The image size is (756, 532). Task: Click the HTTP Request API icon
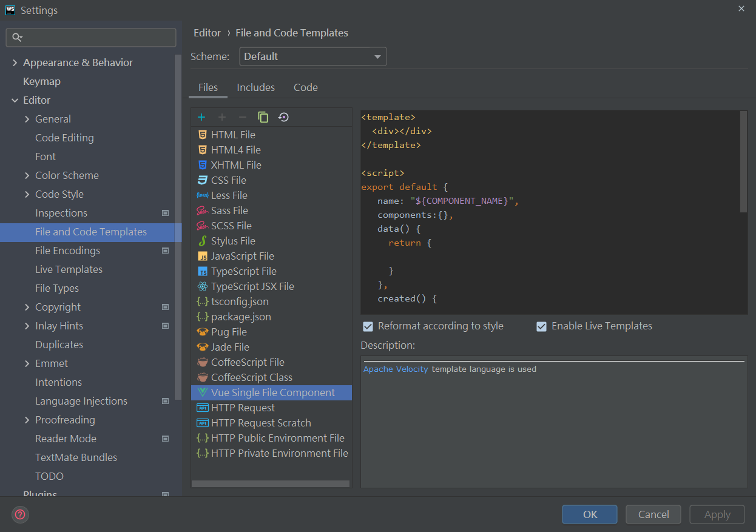203,408
